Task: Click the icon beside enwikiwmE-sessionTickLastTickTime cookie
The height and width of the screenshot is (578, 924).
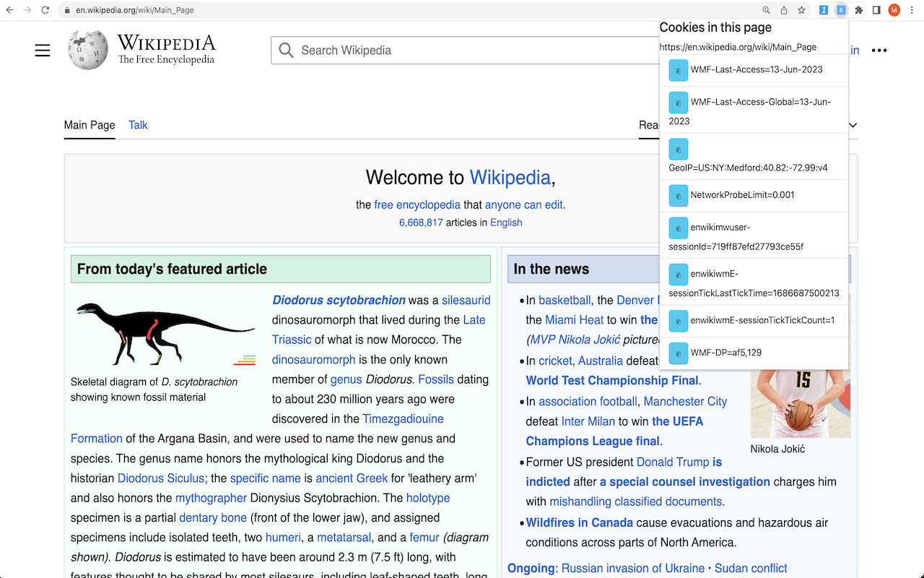Action: coord(678,274)
